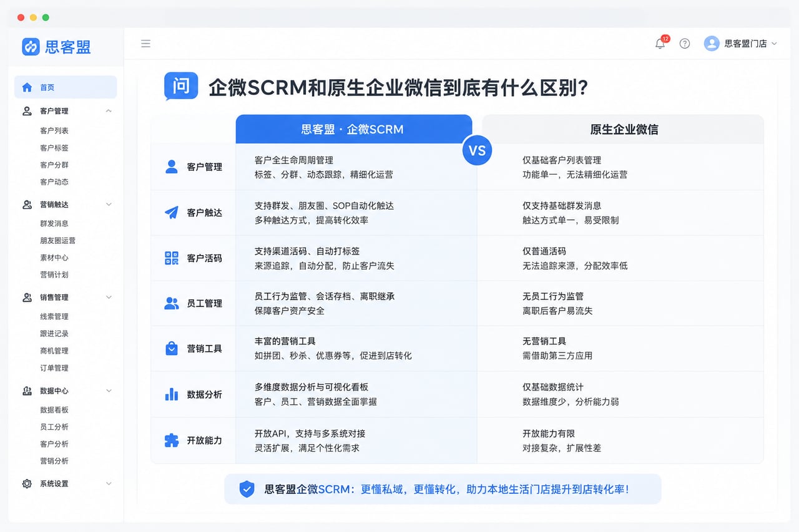Select 首页 in the sidebar

coord(66,87)
